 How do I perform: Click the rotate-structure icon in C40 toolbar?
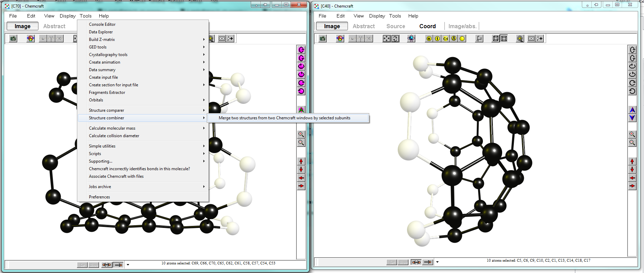tap(395, 39)
